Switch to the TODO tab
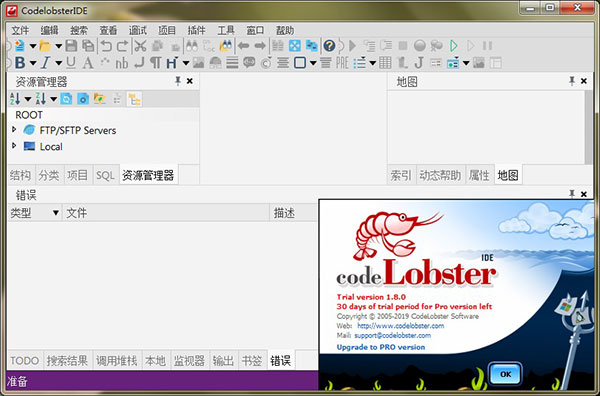 [24, 360]
